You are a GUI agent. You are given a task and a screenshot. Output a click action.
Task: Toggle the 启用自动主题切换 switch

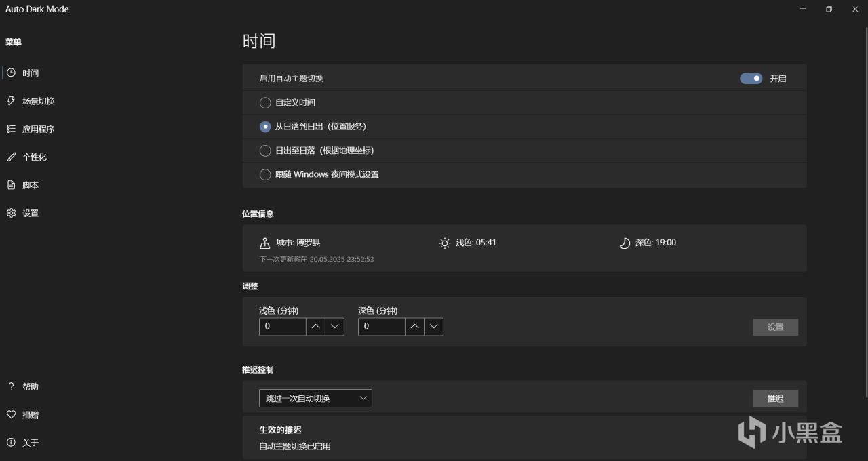coord(751,79)
